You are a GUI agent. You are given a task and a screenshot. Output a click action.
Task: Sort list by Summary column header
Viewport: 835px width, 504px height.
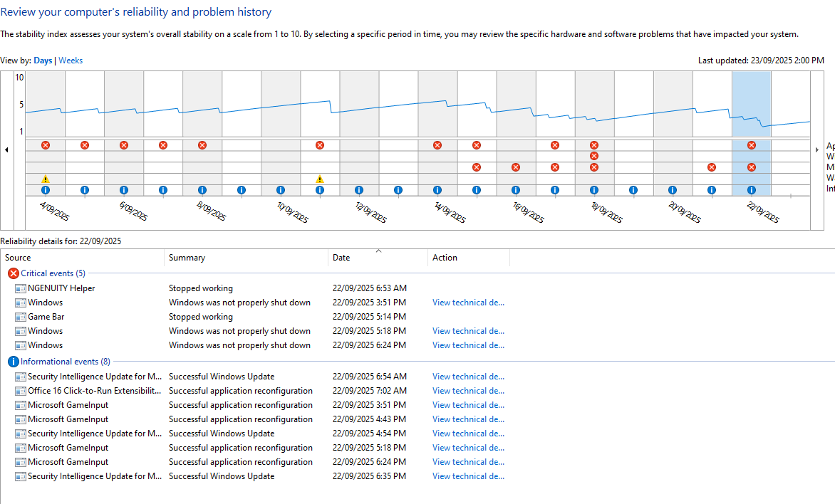coord(246,258)
